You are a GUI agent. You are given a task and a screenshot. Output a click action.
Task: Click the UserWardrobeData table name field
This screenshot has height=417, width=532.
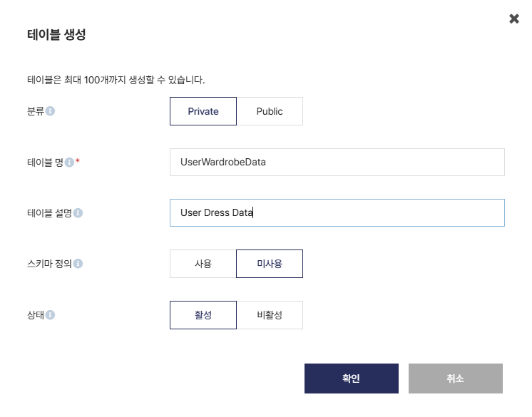[337, 162]
